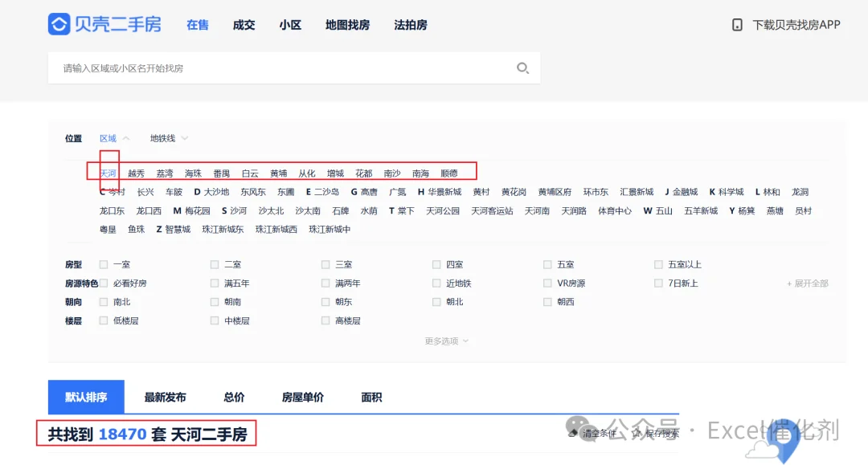Check the 五室以上 checkbox
This screenshot has width=868, height=465.
pos(658,264)
